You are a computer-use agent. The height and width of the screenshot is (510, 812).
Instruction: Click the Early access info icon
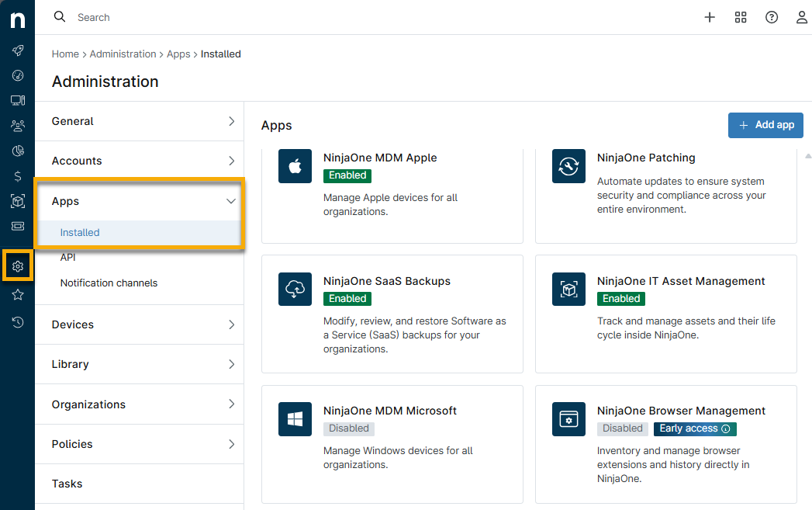pyautogui.click(x=726, y=428)
